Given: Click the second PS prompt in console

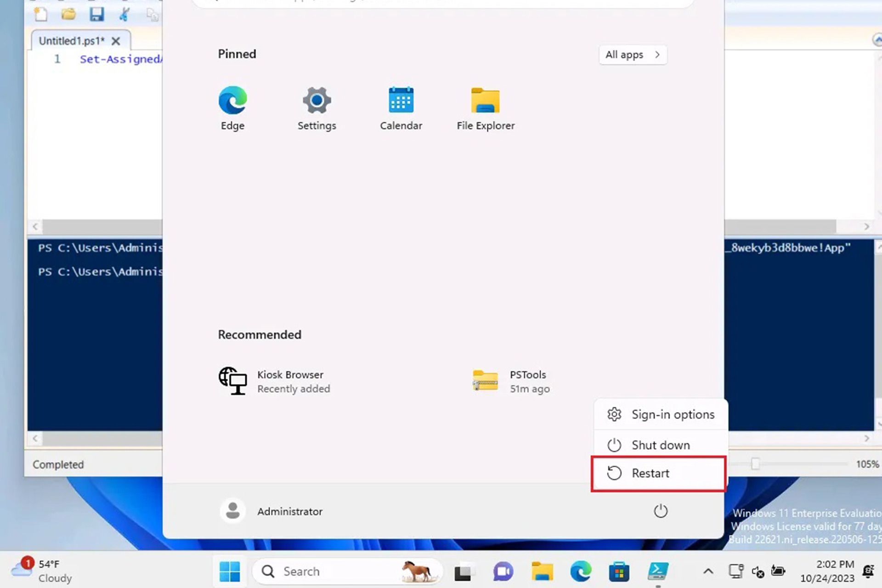Looking at the screenshot, I should 100,271.
